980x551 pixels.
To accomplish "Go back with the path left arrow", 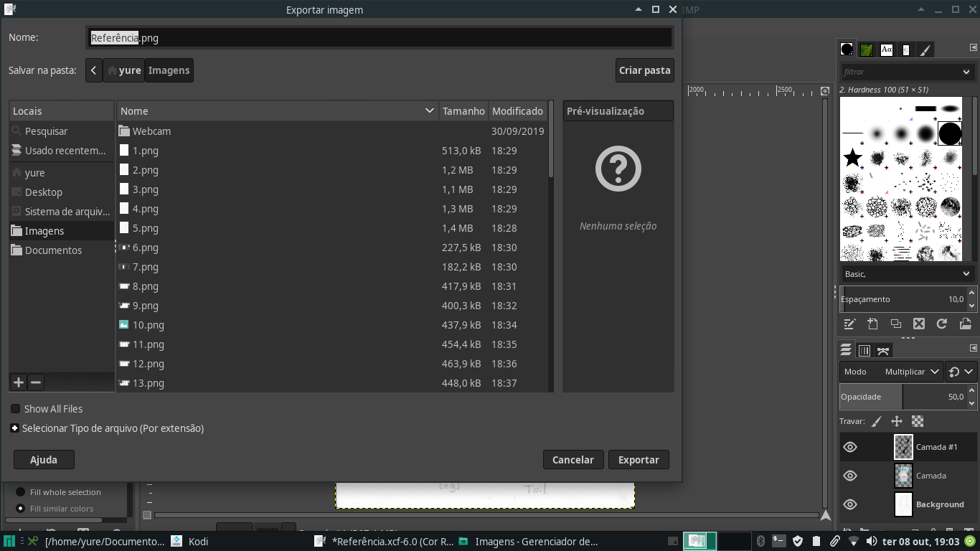I will click(x=94, y=70).
